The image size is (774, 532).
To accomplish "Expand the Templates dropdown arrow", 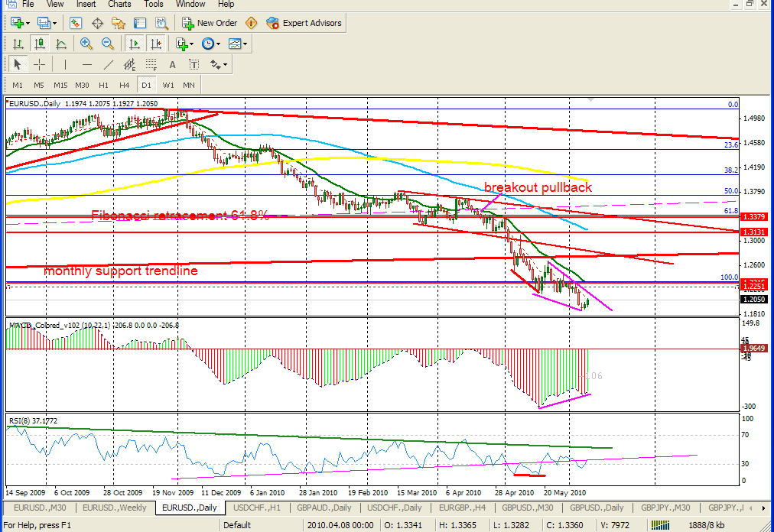I will [x=245, y=44].
